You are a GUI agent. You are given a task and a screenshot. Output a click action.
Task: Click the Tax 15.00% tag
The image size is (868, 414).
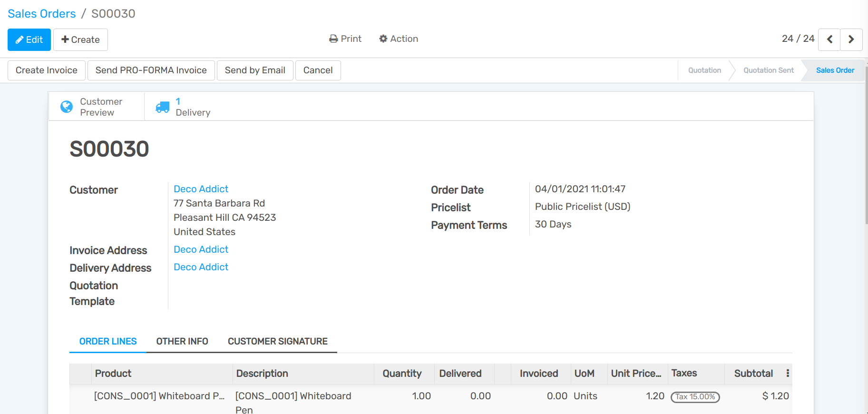(x=695, y=397)
